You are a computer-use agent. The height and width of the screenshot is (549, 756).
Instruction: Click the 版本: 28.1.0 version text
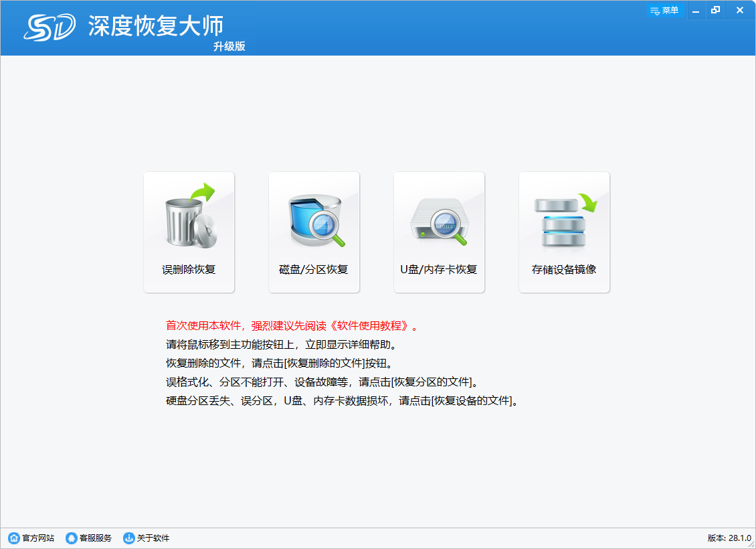click(x=729, y=538)
